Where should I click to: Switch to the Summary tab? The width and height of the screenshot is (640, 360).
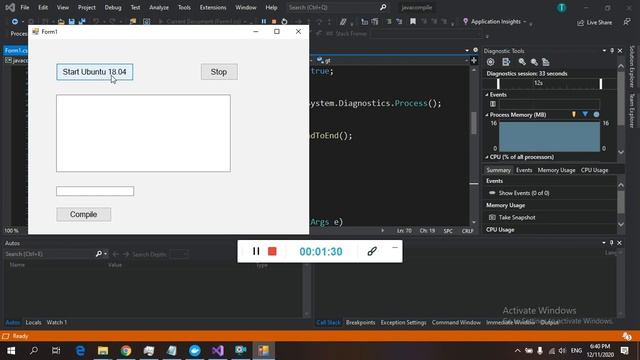[498, 170]
